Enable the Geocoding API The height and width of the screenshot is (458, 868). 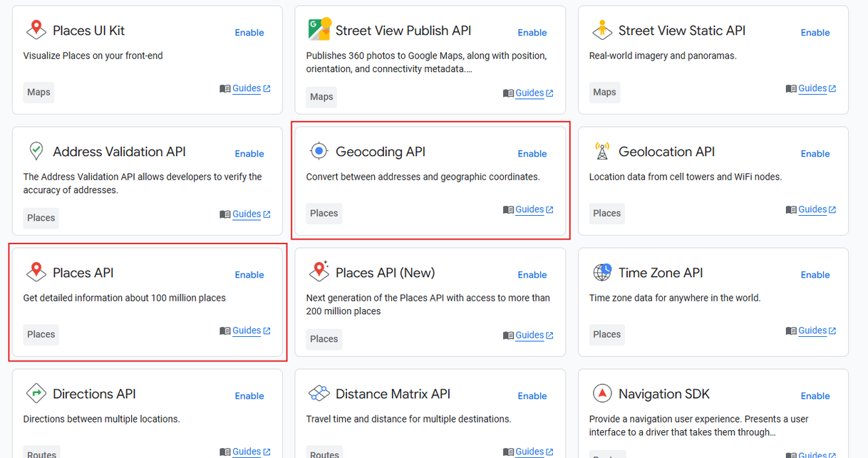532,154
